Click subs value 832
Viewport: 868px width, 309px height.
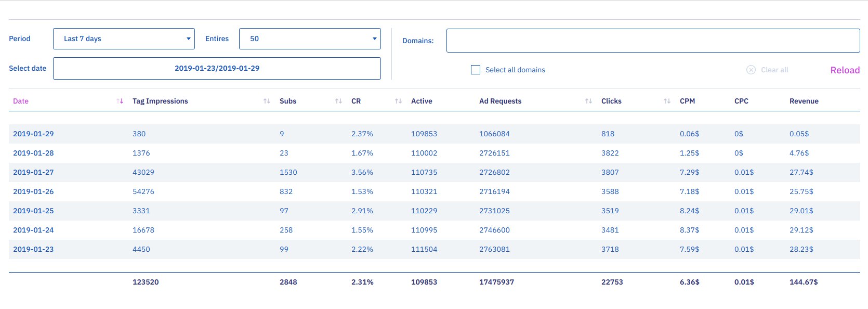[286, 191]
